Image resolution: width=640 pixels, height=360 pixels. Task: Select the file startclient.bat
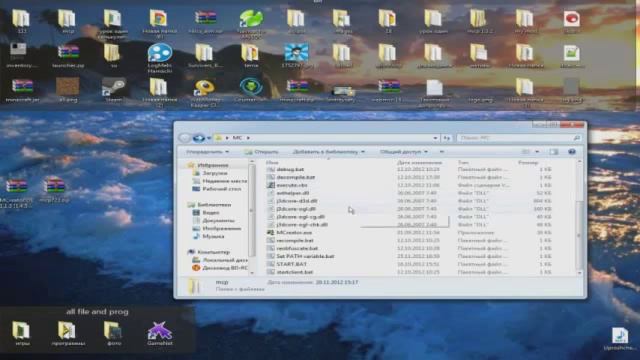click(x=295, y=272)
